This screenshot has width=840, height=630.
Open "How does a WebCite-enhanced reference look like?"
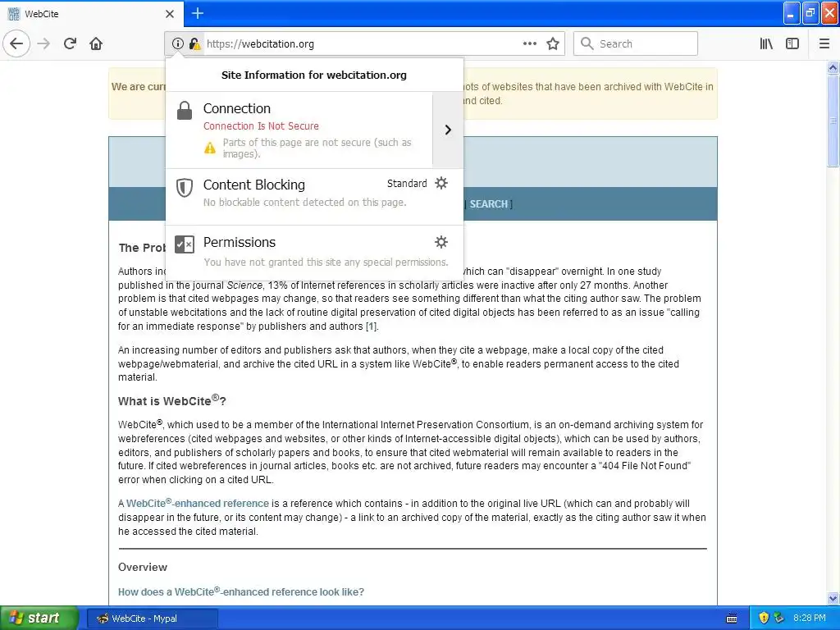241,592
